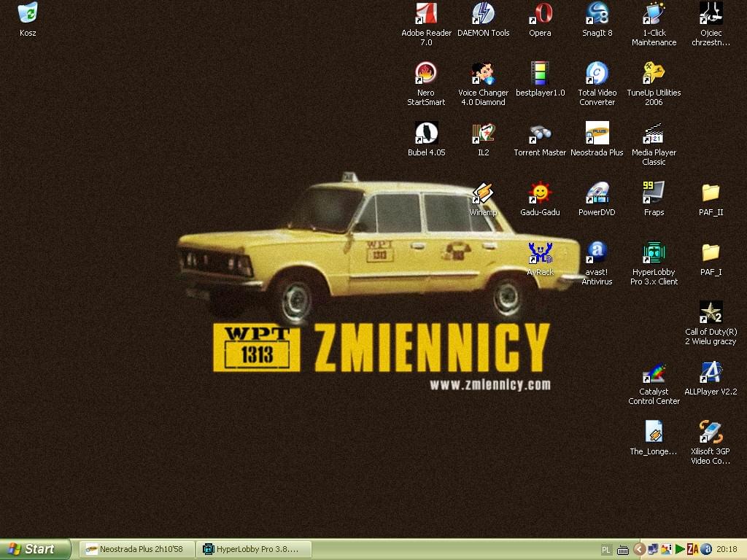Launch Adobe Reader 7.0 shortcut
The width and height of the screenshot is (747, 560).
click(x=426, y=14)
